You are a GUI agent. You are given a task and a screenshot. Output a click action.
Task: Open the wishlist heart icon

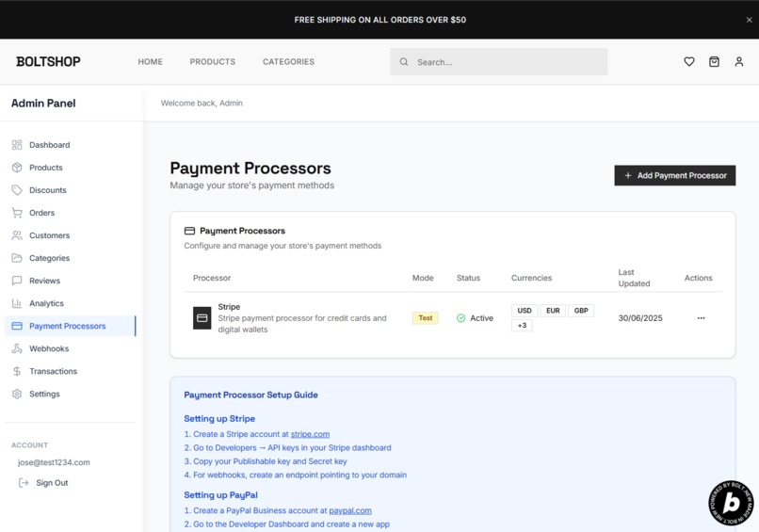pos(688,61)
